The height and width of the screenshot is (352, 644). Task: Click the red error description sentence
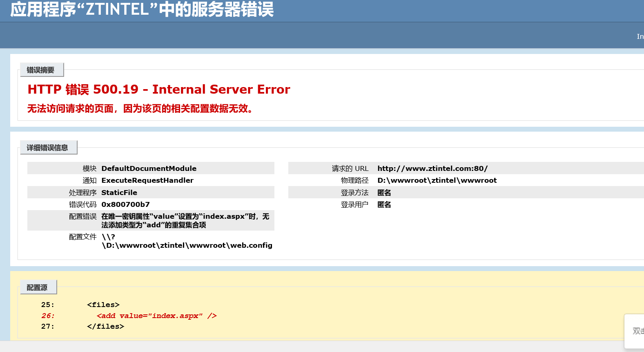tap(140, 109)
